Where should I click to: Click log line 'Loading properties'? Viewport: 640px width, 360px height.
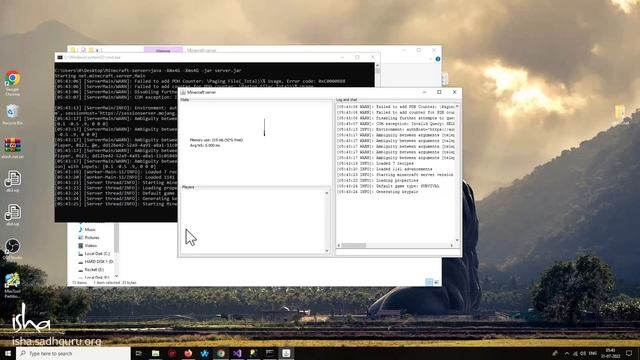[x=378, y=180]
